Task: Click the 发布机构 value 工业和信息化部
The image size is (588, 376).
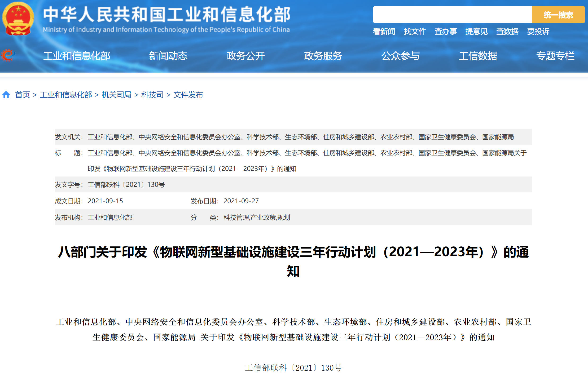Action: point(110,217)
